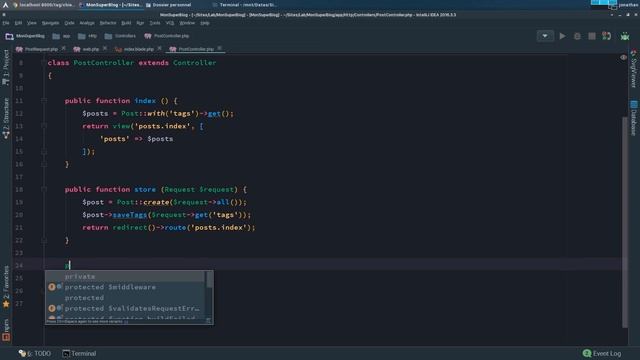Switch to Terminal window in taskbar
The image size is (640, 360).
(244, 5)
